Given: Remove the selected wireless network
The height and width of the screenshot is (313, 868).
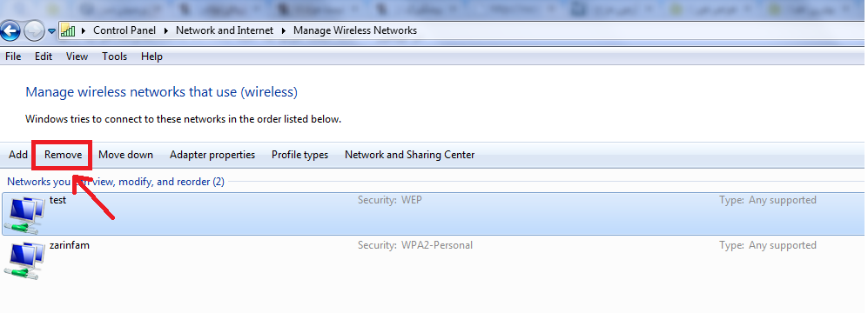Looking at the screenshot, I should click(x=63, y=155).
